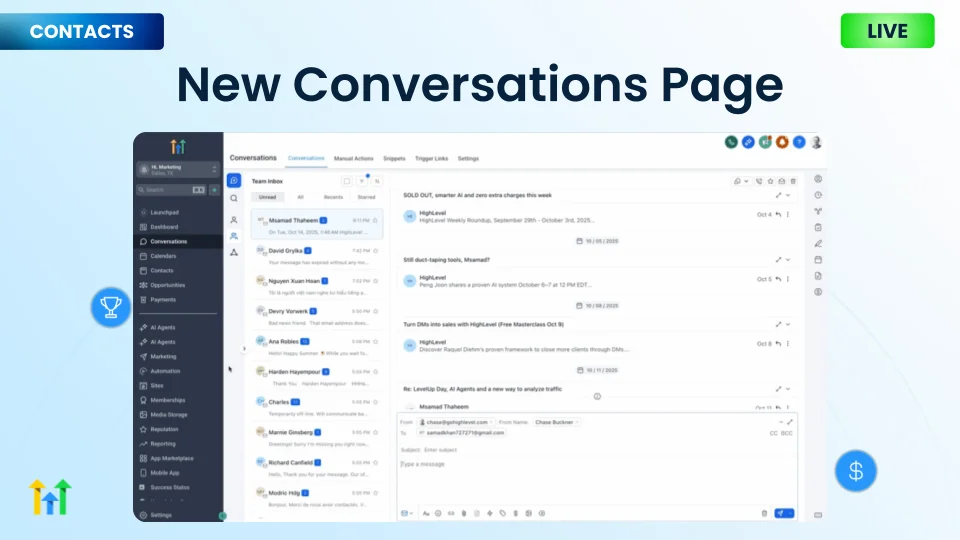Open the From Name Chase Buckner dropdown
Image resolution: width=960 pixels, height=540 pixels.
point(557,422)
